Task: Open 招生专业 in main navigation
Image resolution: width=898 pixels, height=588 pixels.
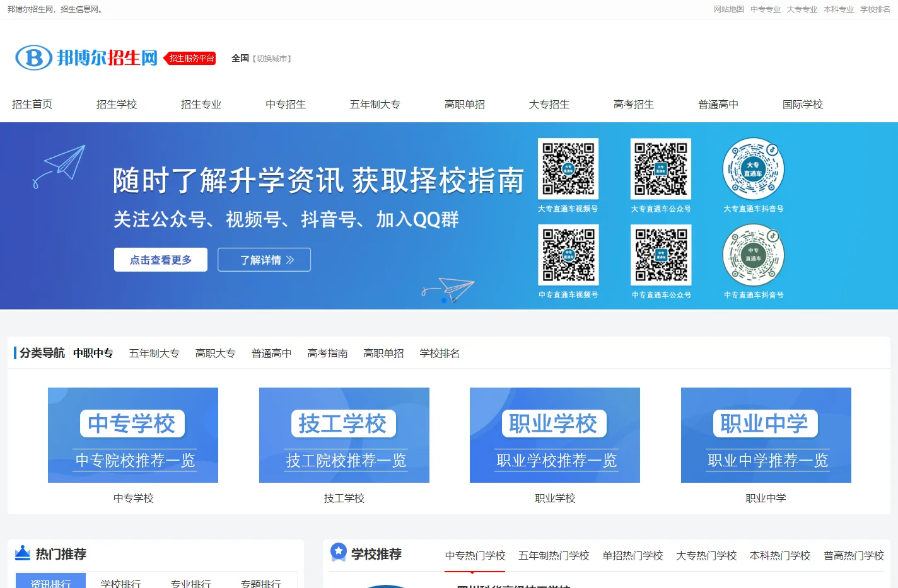Action: pyautogui.click(x=201, y=105)
